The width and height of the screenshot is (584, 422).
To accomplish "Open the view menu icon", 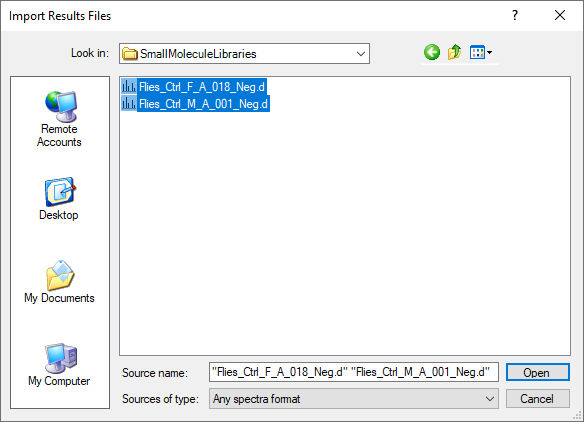I will (x=477, y=53).
